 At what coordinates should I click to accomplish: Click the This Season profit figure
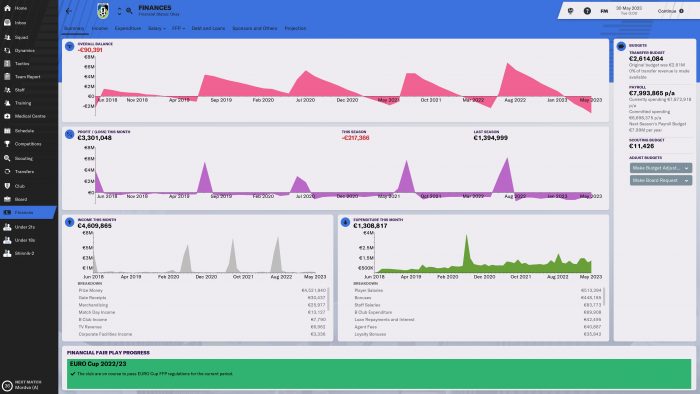(x=355, y=138)
